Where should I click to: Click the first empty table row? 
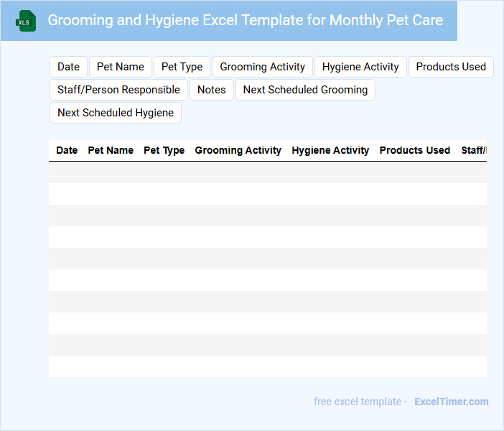(267, 172)
